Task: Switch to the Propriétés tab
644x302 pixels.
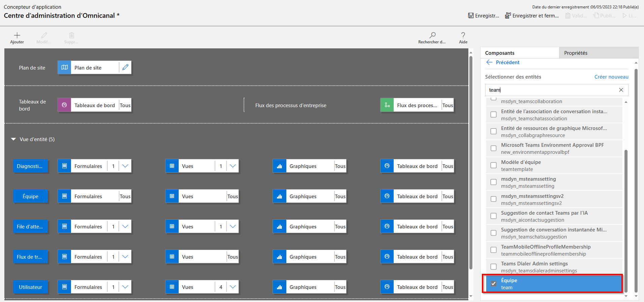Action: [x=599, y=53]
